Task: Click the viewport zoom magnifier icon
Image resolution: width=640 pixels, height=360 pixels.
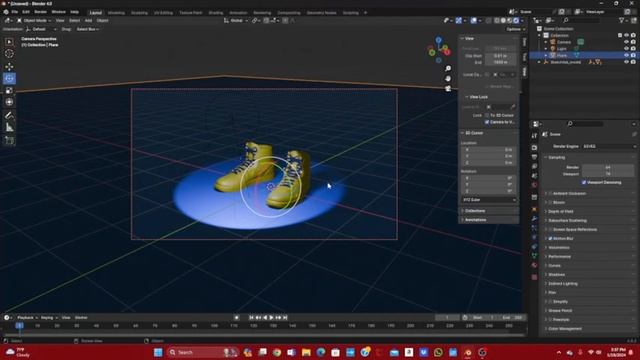Action: 448,69
